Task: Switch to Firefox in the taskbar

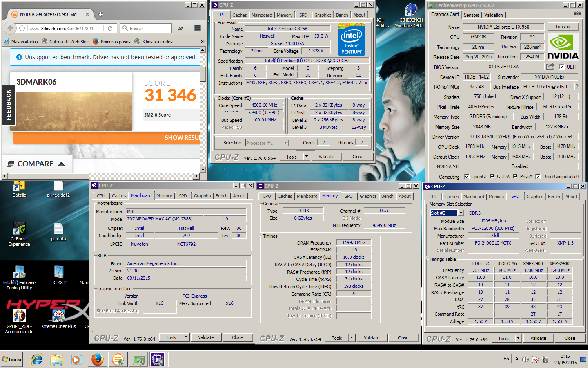Action: coord(97,359)
